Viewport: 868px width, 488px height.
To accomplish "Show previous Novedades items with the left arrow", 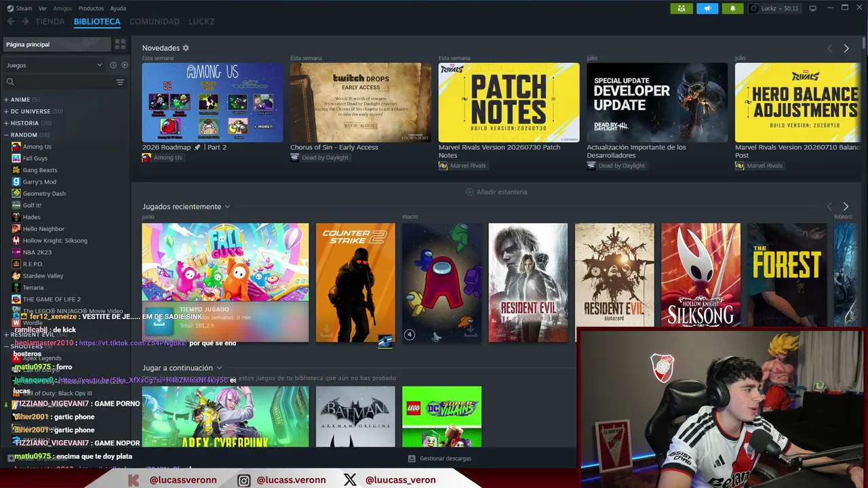I will coord(829,48).
